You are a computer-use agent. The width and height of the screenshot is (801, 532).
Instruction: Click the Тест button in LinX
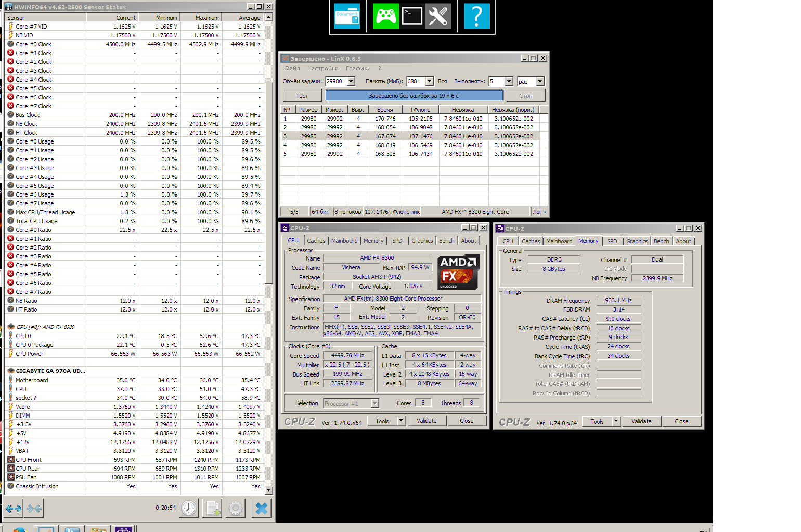(x=302, y=96)
